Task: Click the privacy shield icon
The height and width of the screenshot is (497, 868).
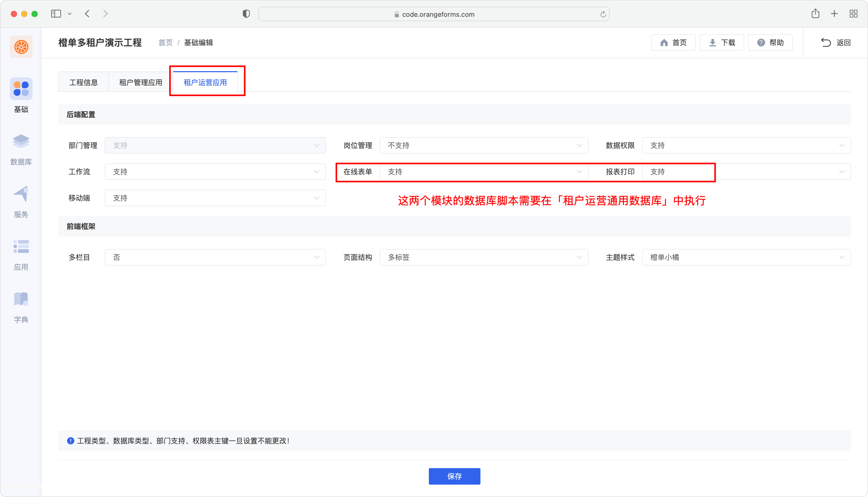Action: (246, 14)
